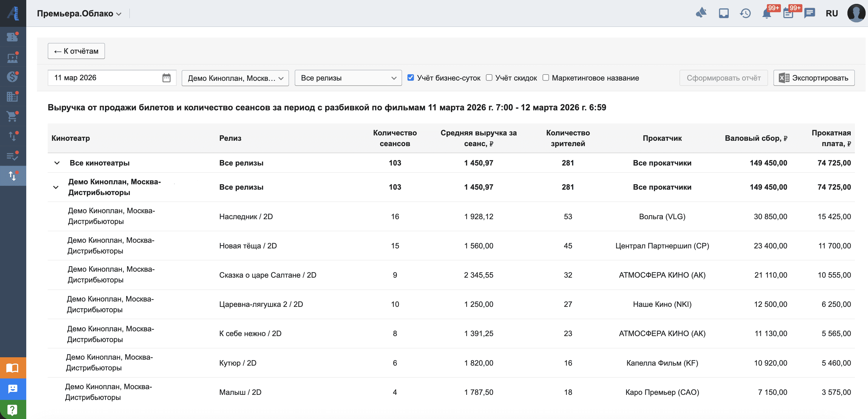Click the dollar coin sidebar icon
Viewport: 868px width, 419px height.
[13, 77]
